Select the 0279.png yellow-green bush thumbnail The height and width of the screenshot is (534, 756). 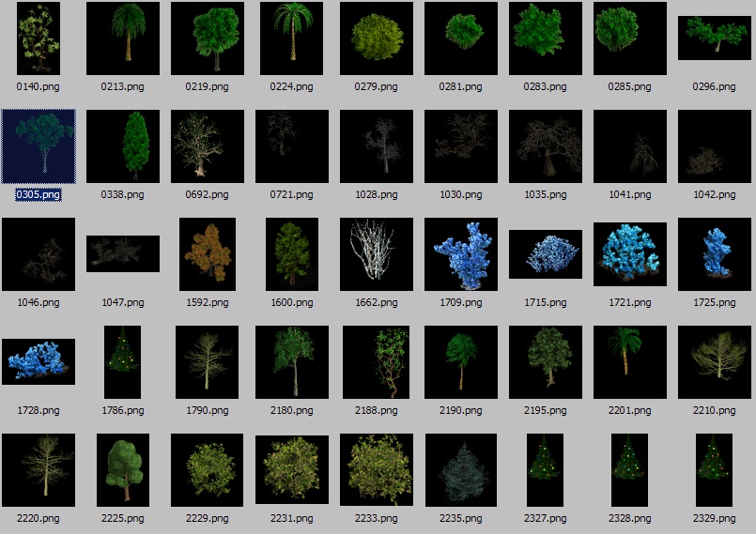point(377,38)
